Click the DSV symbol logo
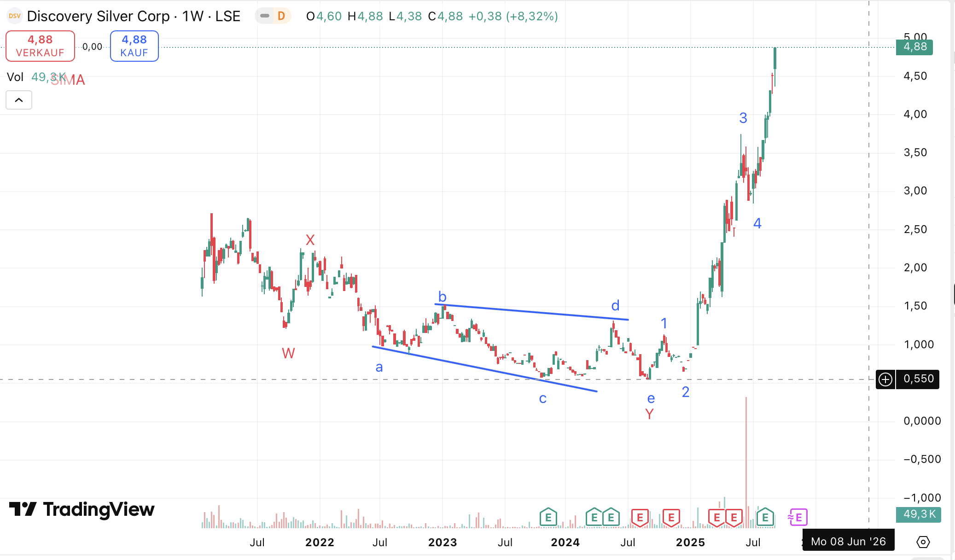 (14, 16)
